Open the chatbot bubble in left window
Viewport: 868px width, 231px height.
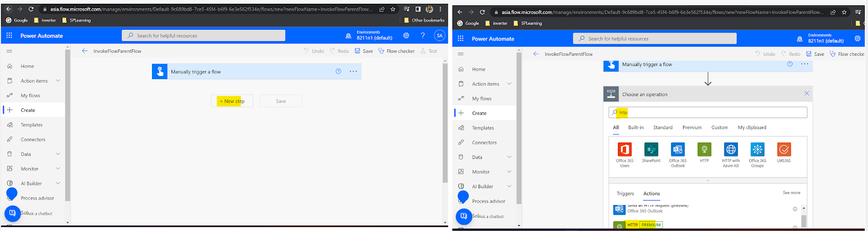[x=12, y=213]
